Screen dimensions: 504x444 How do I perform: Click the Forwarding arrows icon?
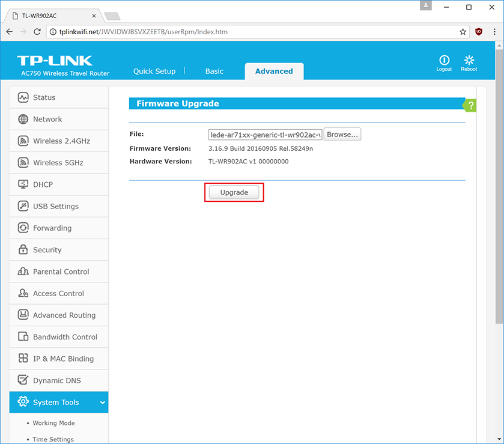(23, 228)
